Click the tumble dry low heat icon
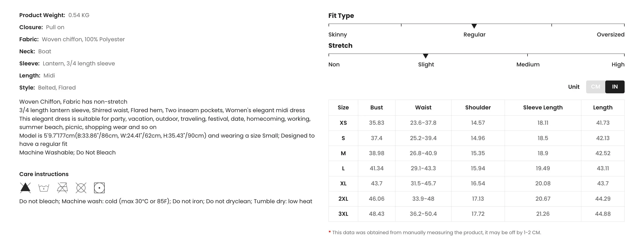644x247 pixels. tap(99, 188)
